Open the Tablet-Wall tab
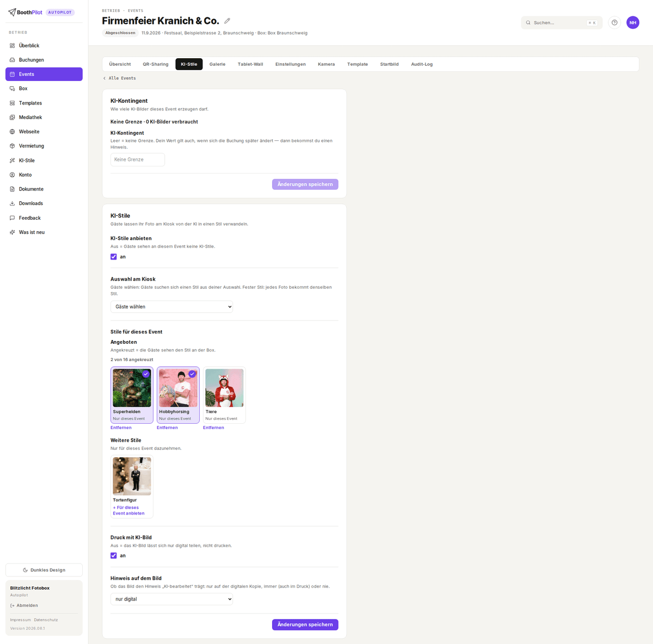Image resolution: width=653 pixels, height=644 pixels. (x=250, y=64)
